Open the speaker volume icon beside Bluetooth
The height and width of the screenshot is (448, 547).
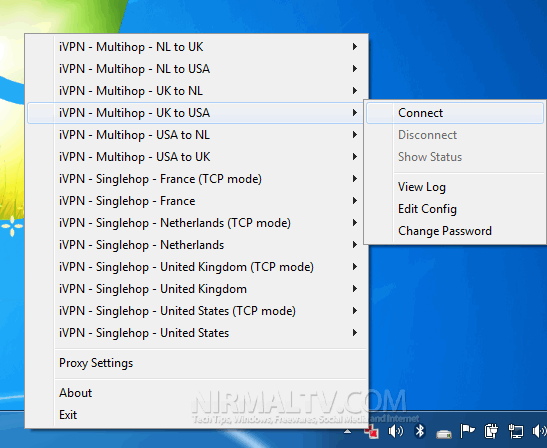(x=396, y=432)
